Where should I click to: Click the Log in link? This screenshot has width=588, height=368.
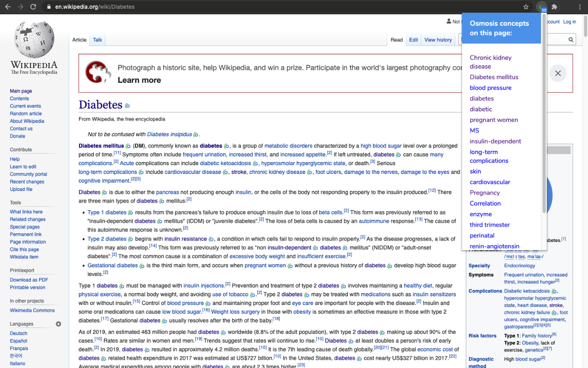[x=569, y=22]
